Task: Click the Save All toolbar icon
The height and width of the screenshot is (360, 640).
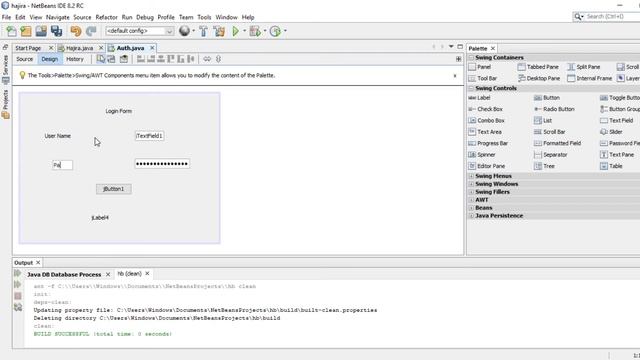Action: [x=56, y=31]
